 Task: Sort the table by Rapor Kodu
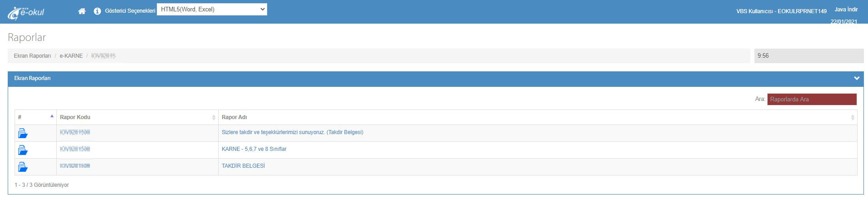[x=136, y=117]
